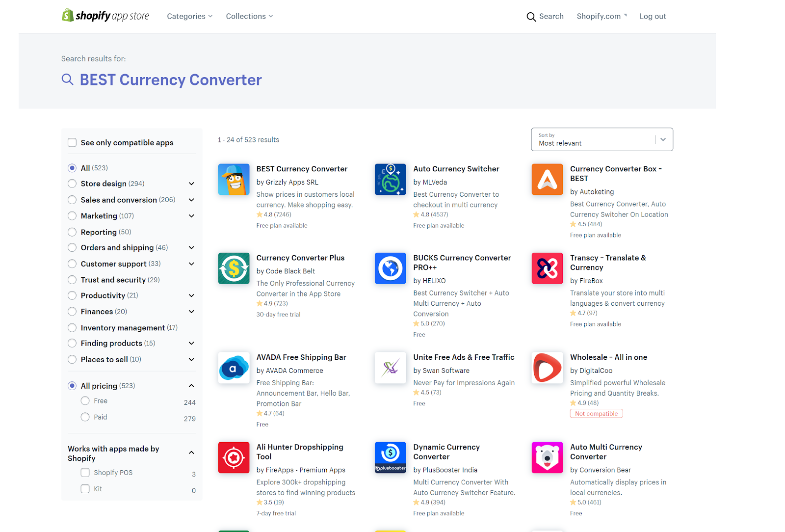The width and height of the screenshot is (785, 532).
Task: Expand Finances subcategories chevron
Action: pos(191,312)
